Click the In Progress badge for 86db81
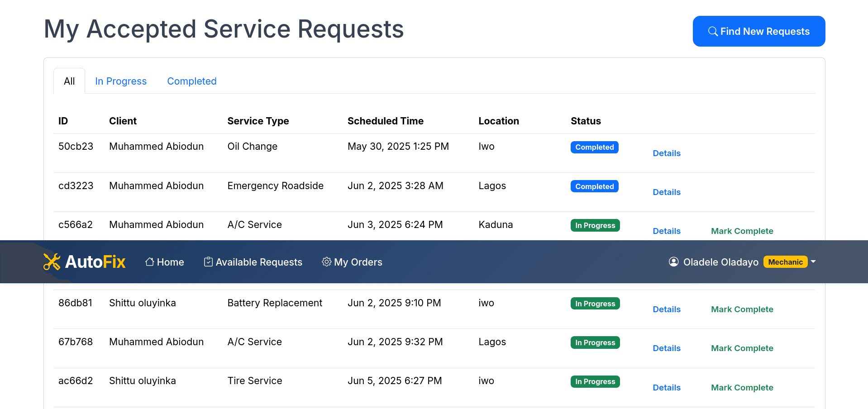The width and height of the screenshot is (868, 409). tap(595, 304)
